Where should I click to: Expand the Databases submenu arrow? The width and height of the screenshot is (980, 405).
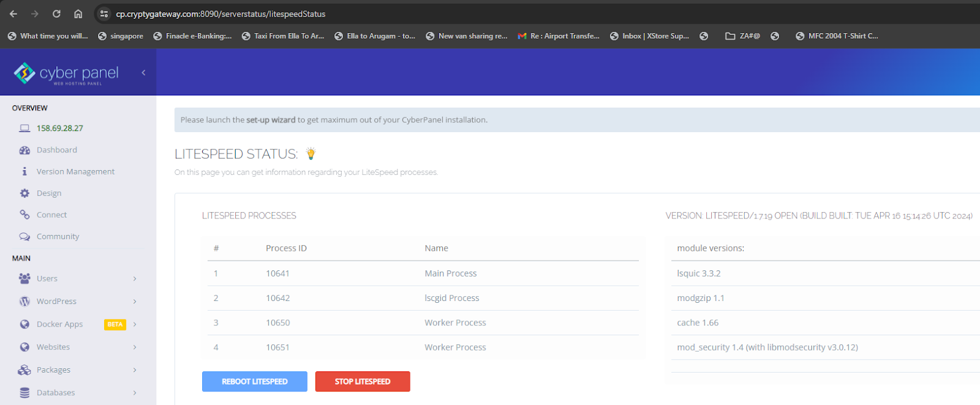pos(135,393)
